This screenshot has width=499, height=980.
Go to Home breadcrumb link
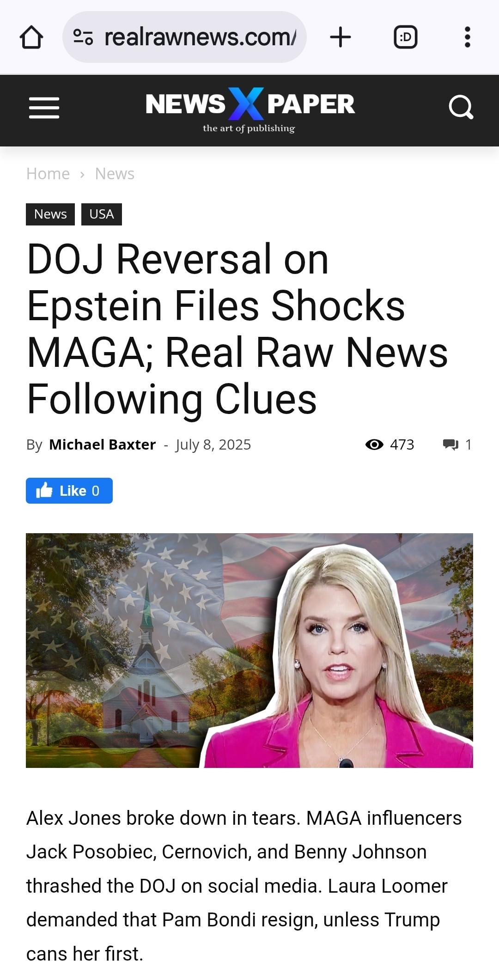pos(48,174)
